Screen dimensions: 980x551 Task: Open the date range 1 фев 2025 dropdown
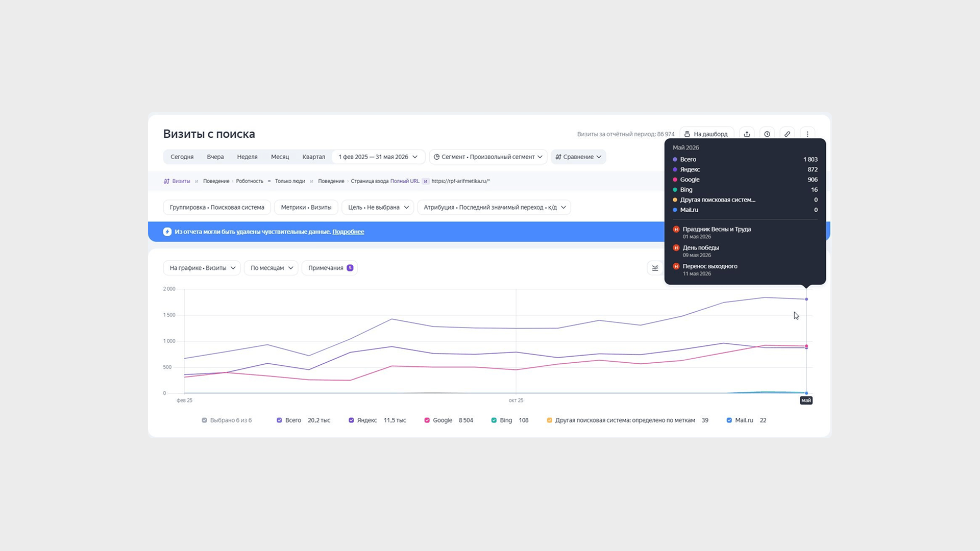(x=378, y=157)
